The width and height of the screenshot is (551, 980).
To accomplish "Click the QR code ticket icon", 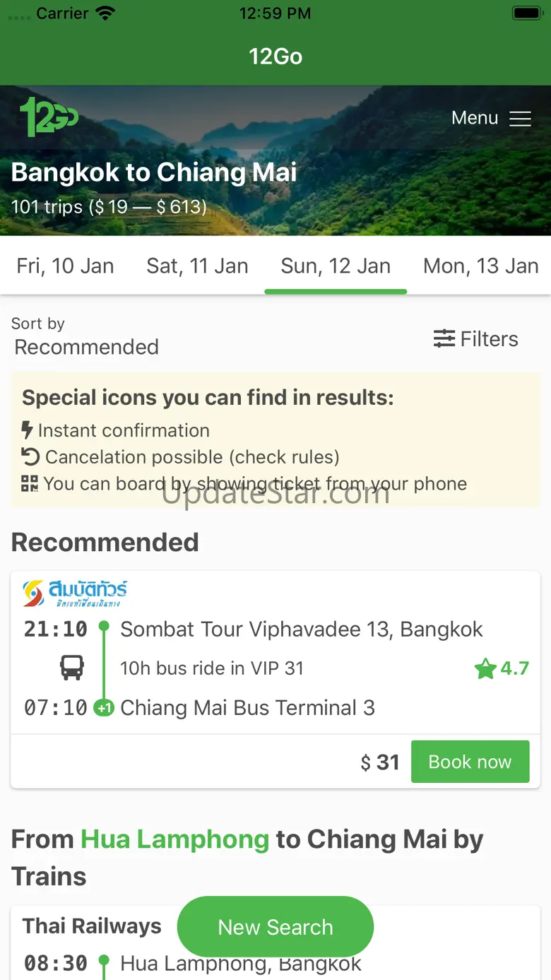I will (30, 484).
